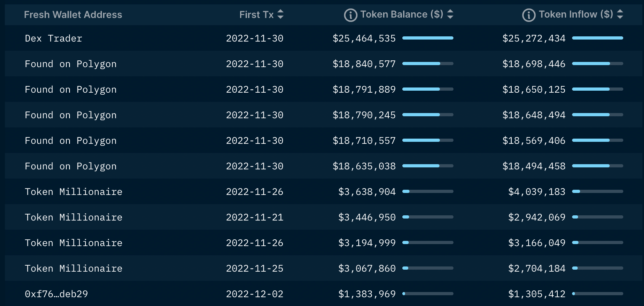Open the tooltip for Token Inflow column

click(x=530, y=14)
